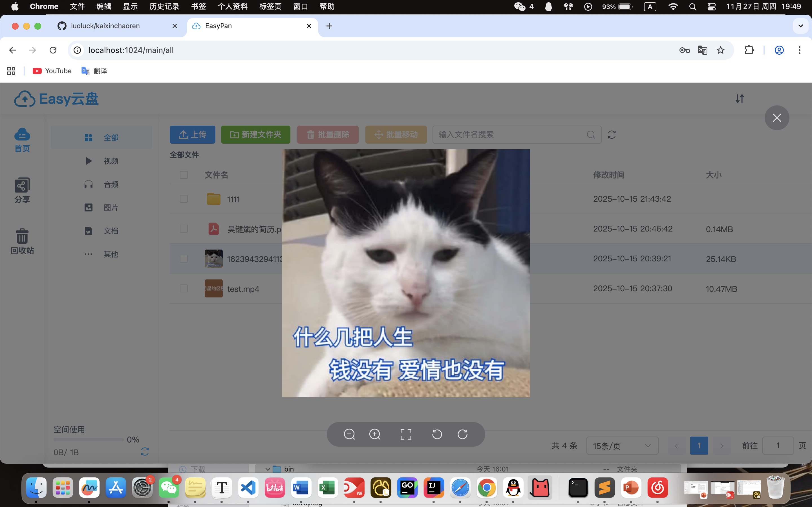Click the 上传 upload button
812x507 pixels.
192,135
